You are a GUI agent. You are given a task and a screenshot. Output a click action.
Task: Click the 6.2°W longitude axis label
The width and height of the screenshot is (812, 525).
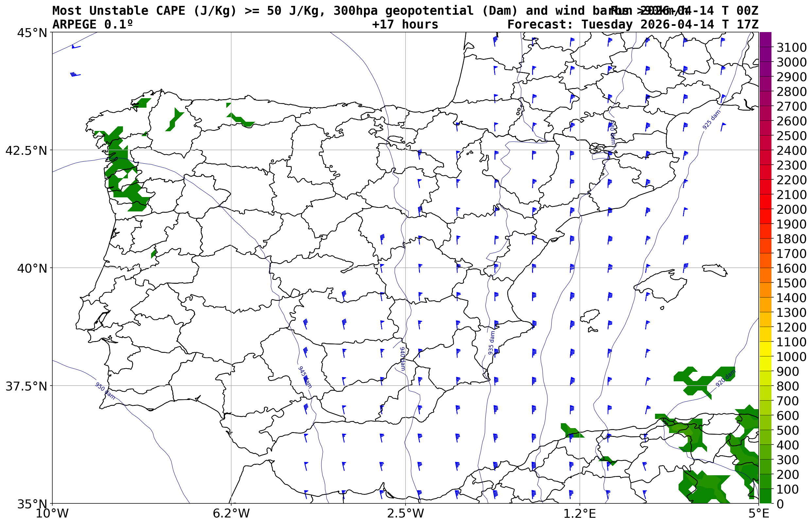tap(231, 514)
